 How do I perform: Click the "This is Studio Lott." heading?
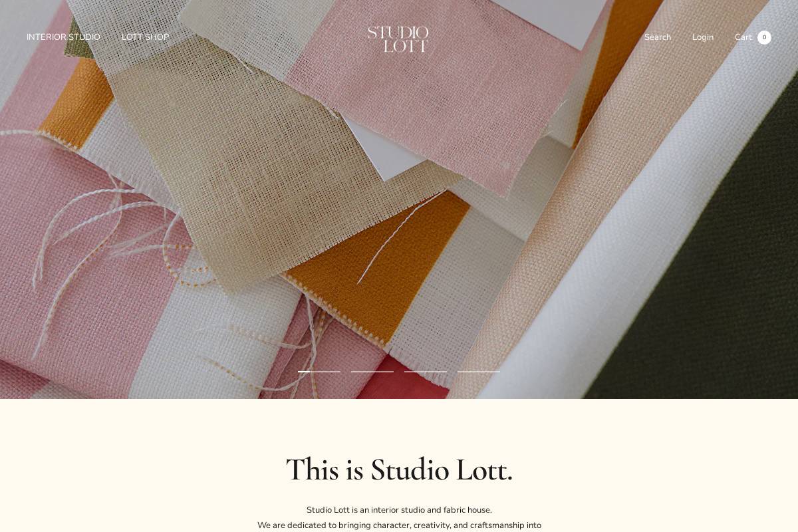[399, 470]
